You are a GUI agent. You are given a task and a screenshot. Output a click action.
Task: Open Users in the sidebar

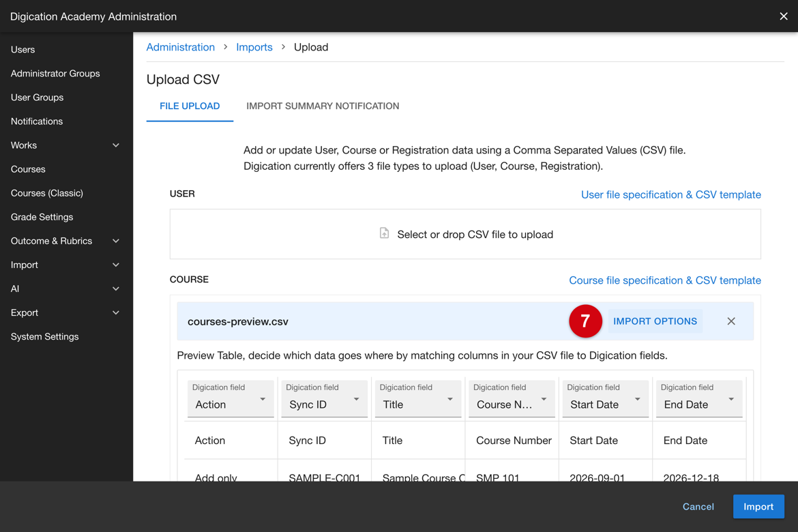[23, 49]
